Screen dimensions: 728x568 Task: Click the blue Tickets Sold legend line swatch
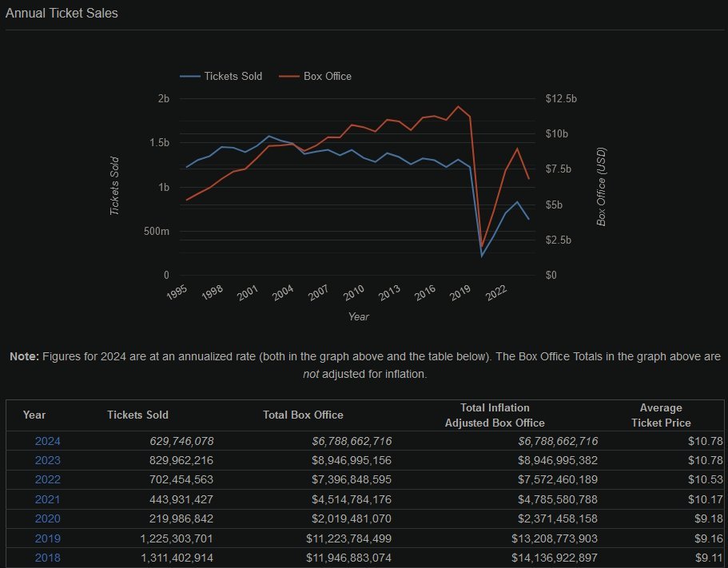pos(189,76)
